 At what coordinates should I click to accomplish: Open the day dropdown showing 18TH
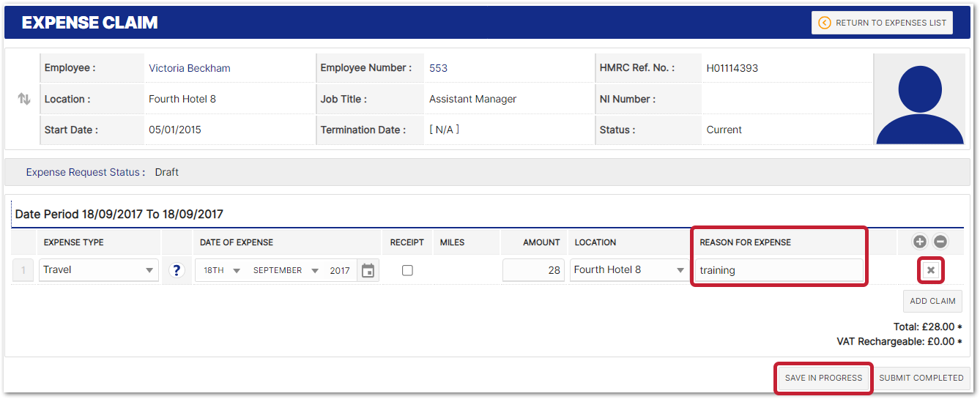(222, 270)
